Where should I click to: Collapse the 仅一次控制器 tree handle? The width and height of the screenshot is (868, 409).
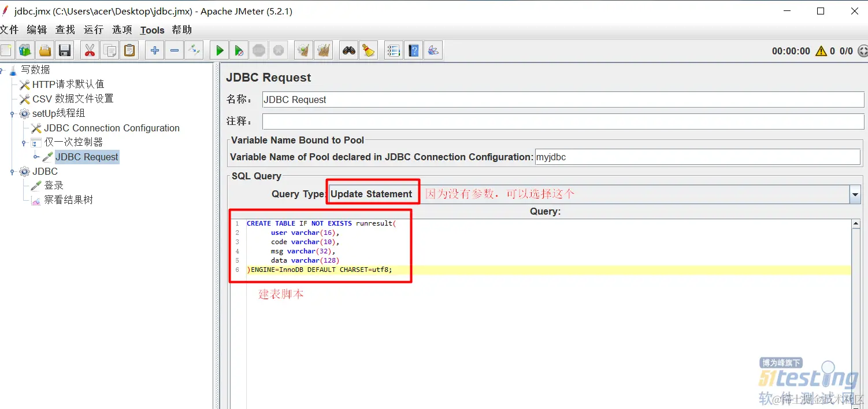point(24,142)
